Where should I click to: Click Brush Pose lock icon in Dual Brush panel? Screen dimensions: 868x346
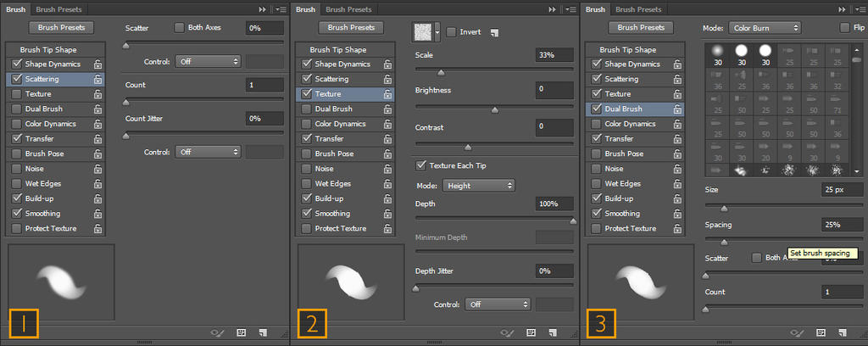click(677, 153)
